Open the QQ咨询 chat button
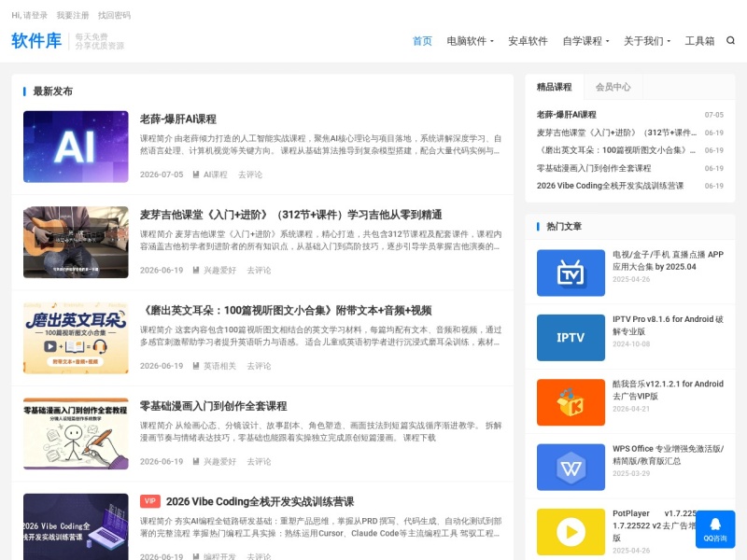 715,529
